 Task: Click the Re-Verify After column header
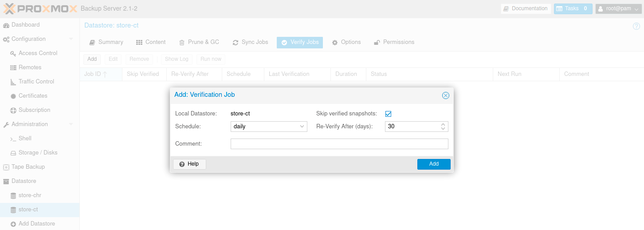[x=194, y=74]
